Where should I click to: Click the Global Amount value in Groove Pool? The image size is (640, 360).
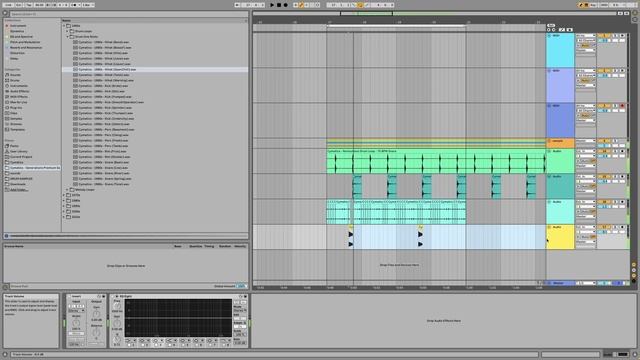pos(241,286)
